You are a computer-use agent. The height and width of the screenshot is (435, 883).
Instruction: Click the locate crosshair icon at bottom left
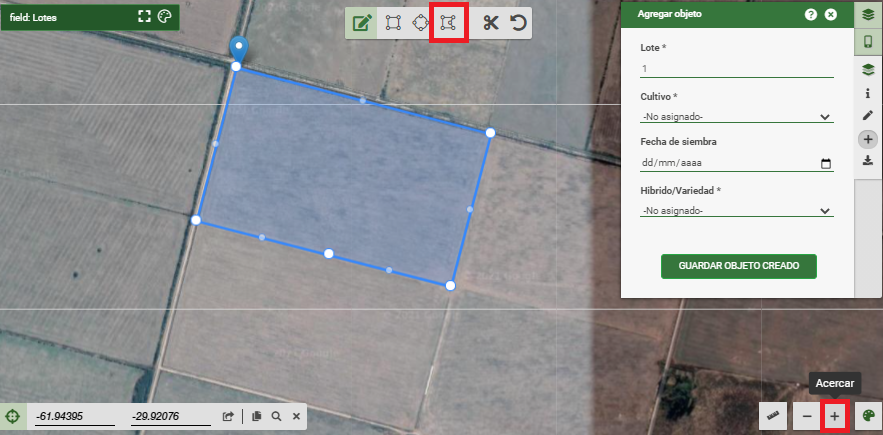[14, 416]
